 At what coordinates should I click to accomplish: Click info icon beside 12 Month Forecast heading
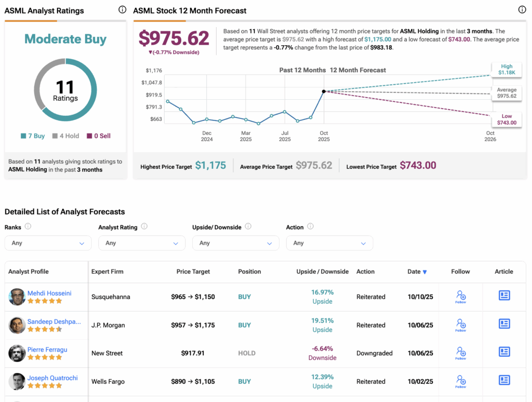click(x=522, y=10)
